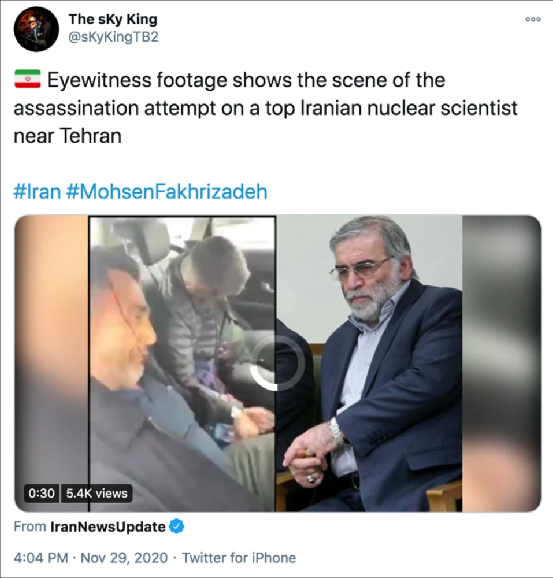Image resolution: width=553 pixels, height=578 pixels.
Task: Open the 4:04 PM tweet timestamp
Action: click(41, 558)
